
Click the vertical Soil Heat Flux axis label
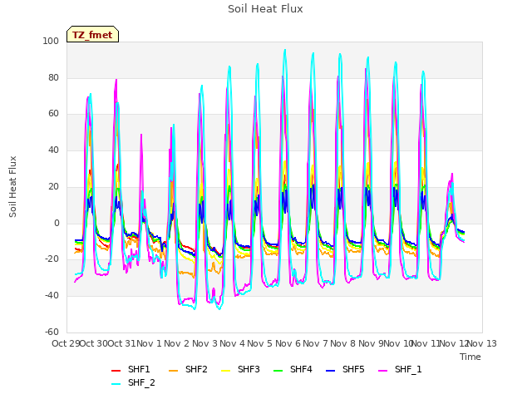12,186
